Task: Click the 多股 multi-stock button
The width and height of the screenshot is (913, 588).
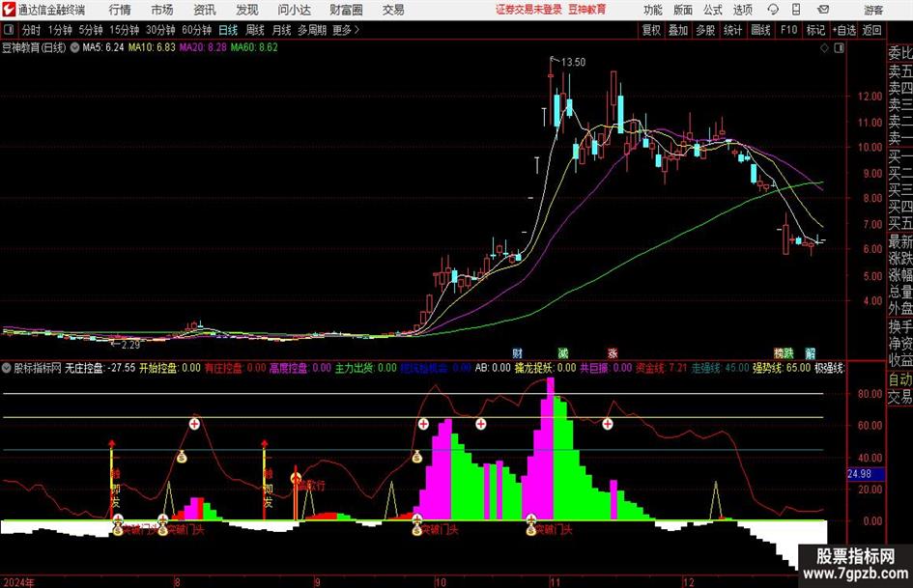Action: coord(705,30)
